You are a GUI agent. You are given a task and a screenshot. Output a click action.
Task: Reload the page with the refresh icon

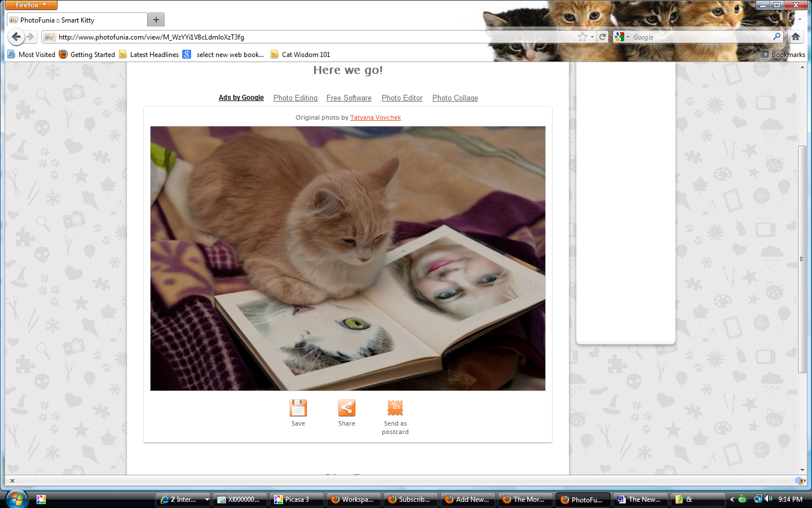pyautogui.click(x=603, y=37)
